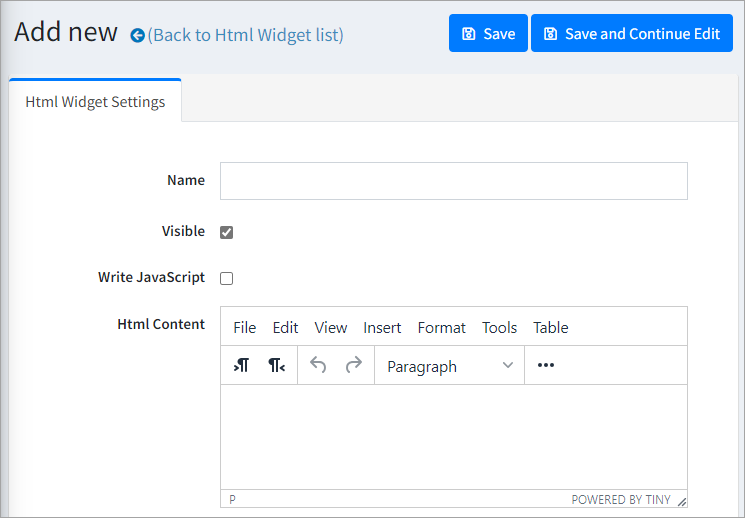
Task: Open the Insert menu in editor
Action: coord(382,327)
